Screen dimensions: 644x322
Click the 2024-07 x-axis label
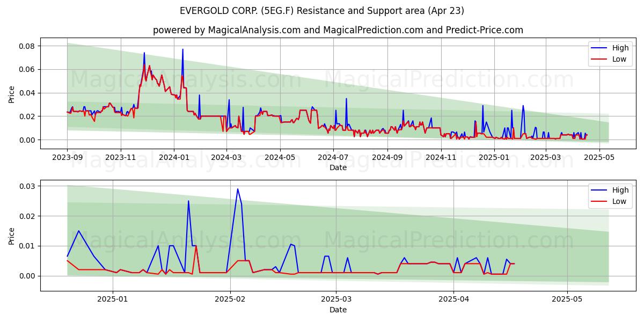click(x=333, y=158)
